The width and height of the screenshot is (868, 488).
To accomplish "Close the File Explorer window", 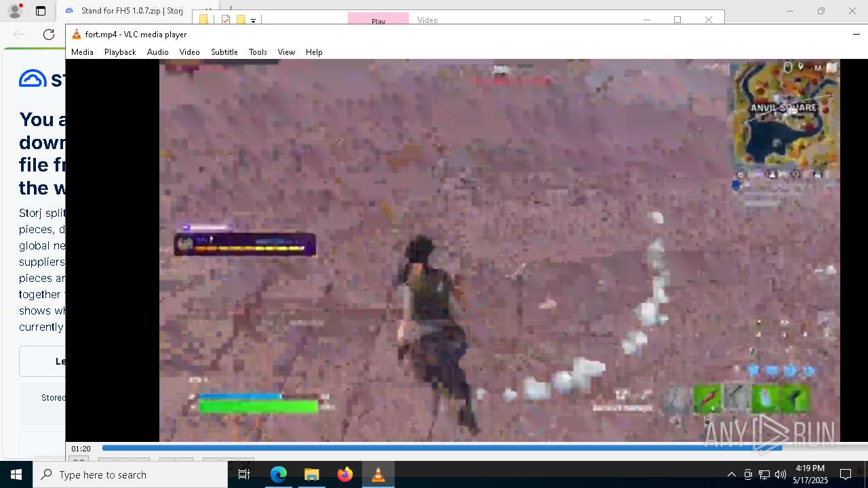I will 709,20.
